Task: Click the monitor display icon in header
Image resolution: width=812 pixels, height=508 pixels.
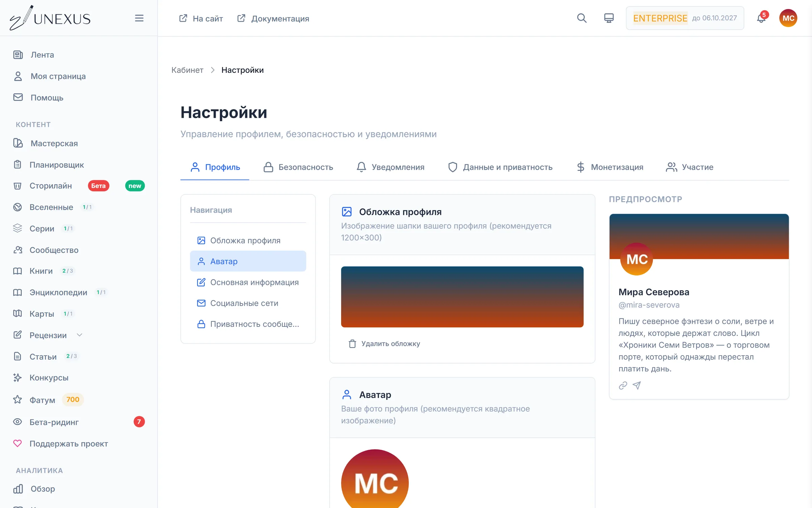Action: (609, 18)
